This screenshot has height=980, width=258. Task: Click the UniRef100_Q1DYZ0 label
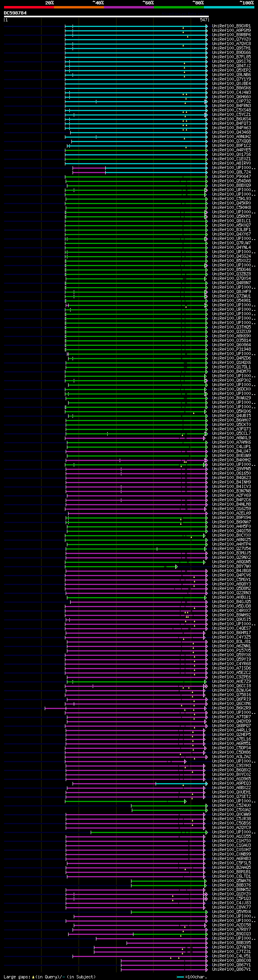coord(231,894)
